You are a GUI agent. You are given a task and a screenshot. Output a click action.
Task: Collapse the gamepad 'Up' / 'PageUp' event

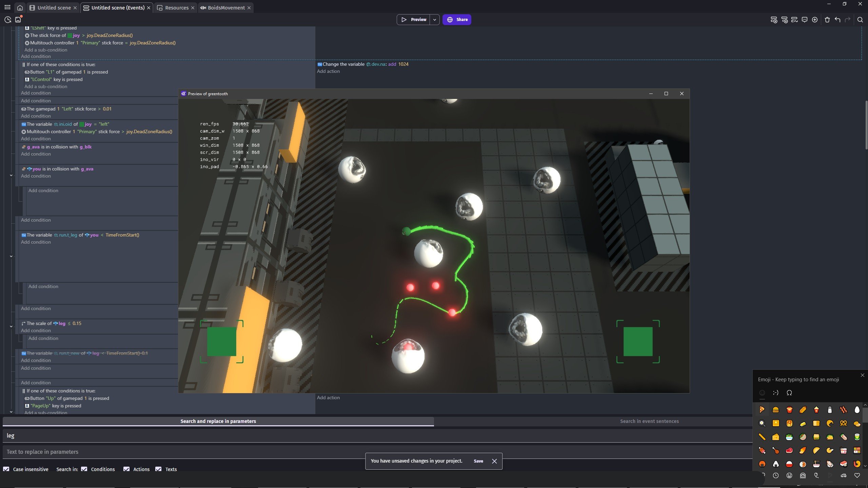point(11,412)
